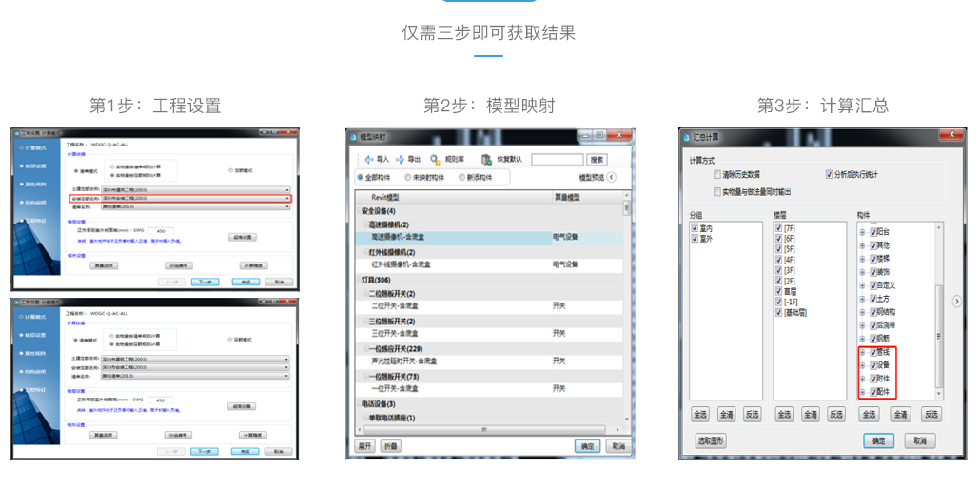This screenshot has height=488, width=980.
Task: Click the round side-arrow icon in 汇总计算
Action: [x=957, y=302]
